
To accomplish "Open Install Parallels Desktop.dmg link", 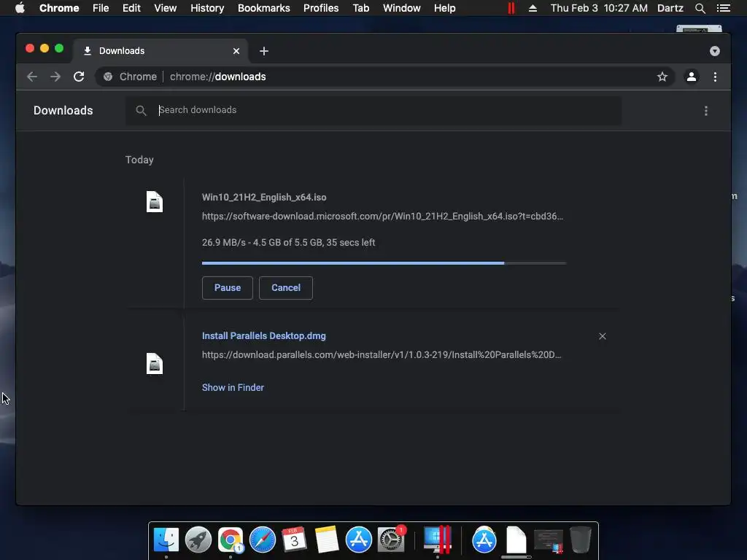I will pyautogui.click(x=264, y=335).
